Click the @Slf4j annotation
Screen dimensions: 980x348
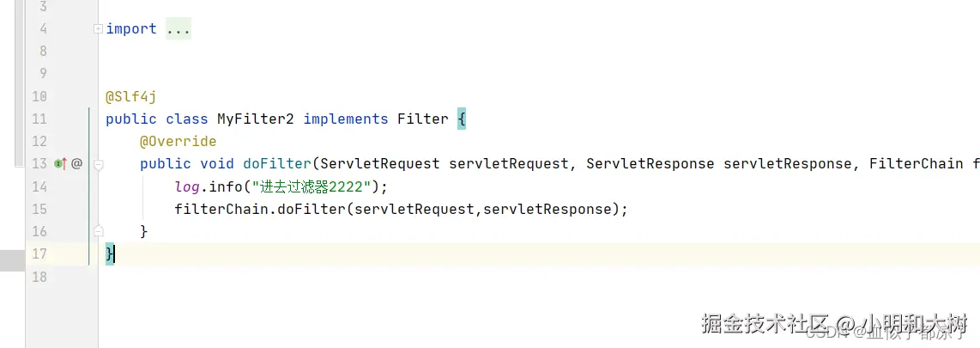pos(130,96)
